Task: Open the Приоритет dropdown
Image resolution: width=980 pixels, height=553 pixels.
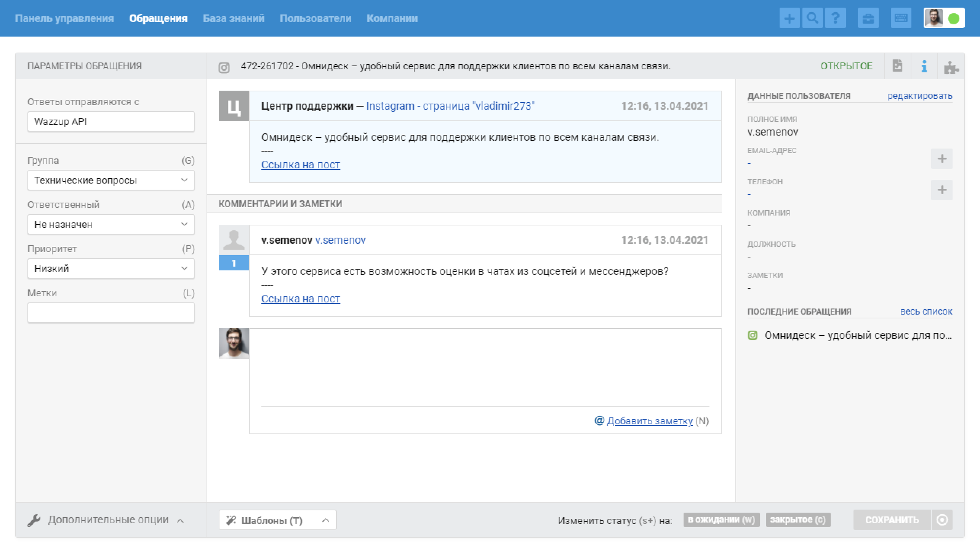Action: tap(111, 269)
